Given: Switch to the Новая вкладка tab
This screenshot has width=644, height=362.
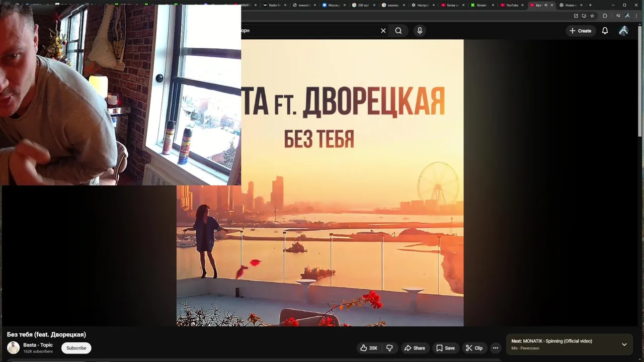Looking at the screenshot, I should (570, 5).
